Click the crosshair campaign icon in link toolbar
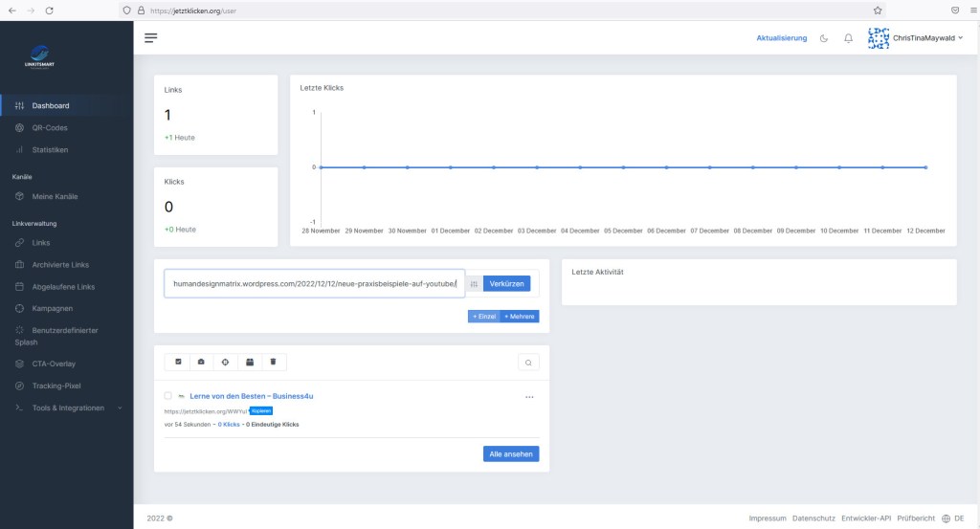The height and width of the screenshot is (529, 980). point(225,362)
